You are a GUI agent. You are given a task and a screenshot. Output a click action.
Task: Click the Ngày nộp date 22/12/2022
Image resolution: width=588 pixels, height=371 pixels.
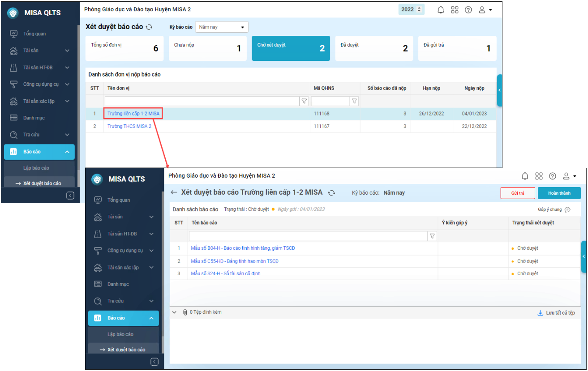tap(474, 126)
